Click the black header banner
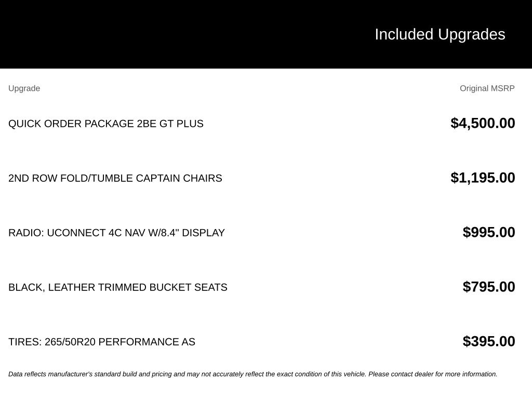 pos(266,34)
